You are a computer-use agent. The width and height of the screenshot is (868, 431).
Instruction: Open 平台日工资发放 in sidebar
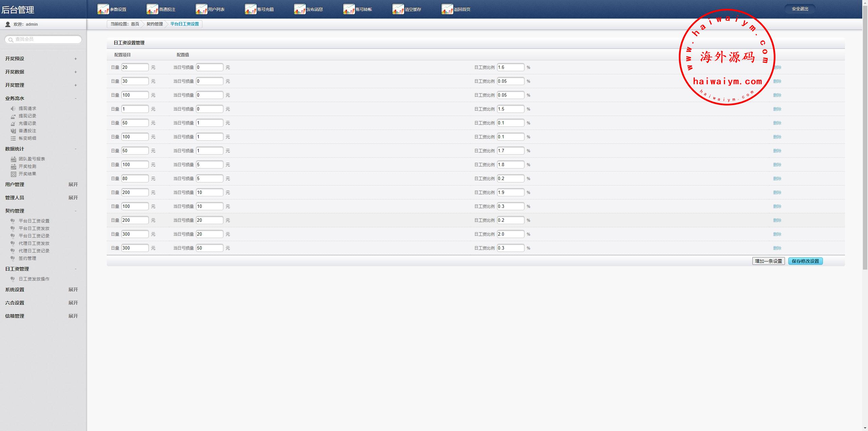[x=34, y=229]
